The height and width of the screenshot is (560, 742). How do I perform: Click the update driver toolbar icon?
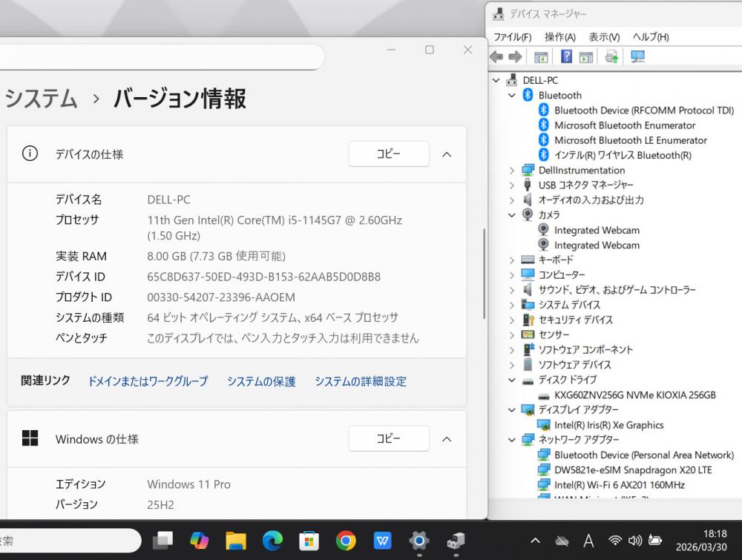(x=612, y=57)
